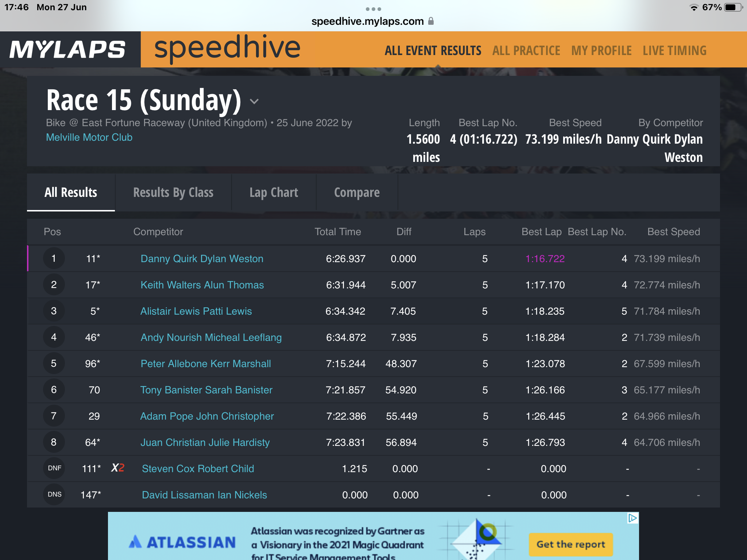Click the Total Time column header
747x560 pixels.
tap(338, 232)
